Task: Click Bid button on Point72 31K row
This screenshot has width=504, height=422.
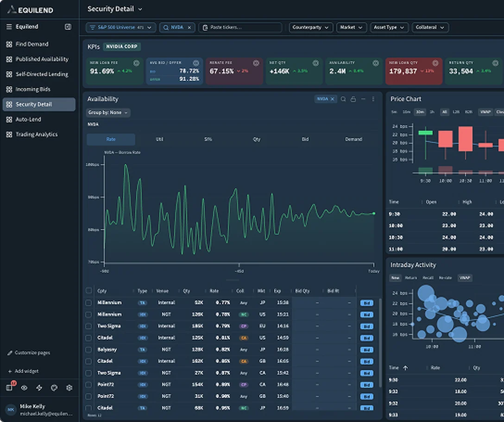Action: (367, 396)
